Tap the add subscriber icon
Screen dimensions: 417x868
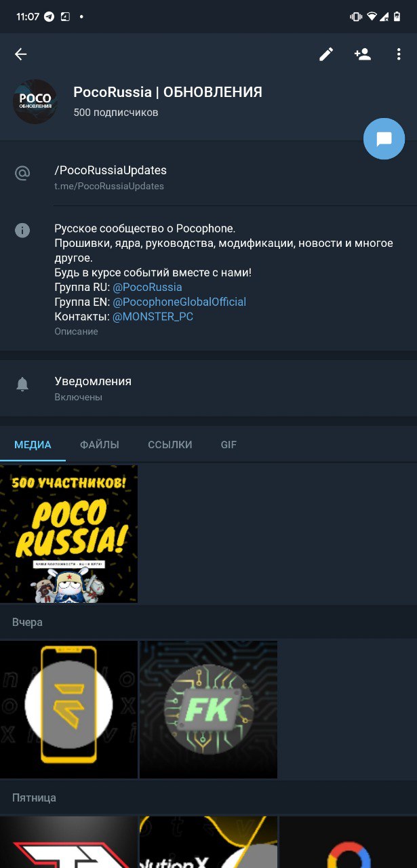click(363, 55)
